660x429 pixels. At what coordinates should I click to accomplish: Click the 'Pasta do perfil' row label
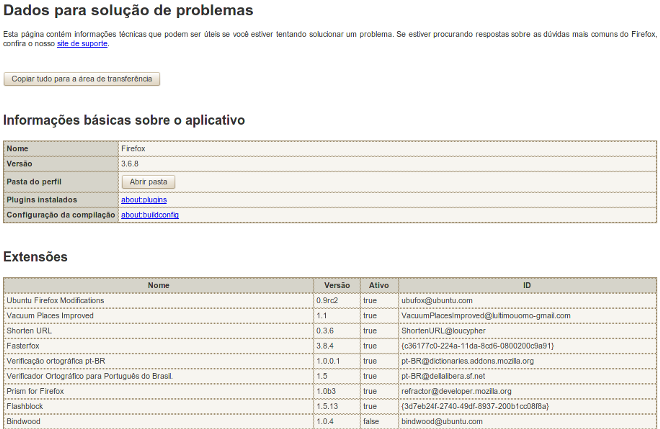click(34, 182)
